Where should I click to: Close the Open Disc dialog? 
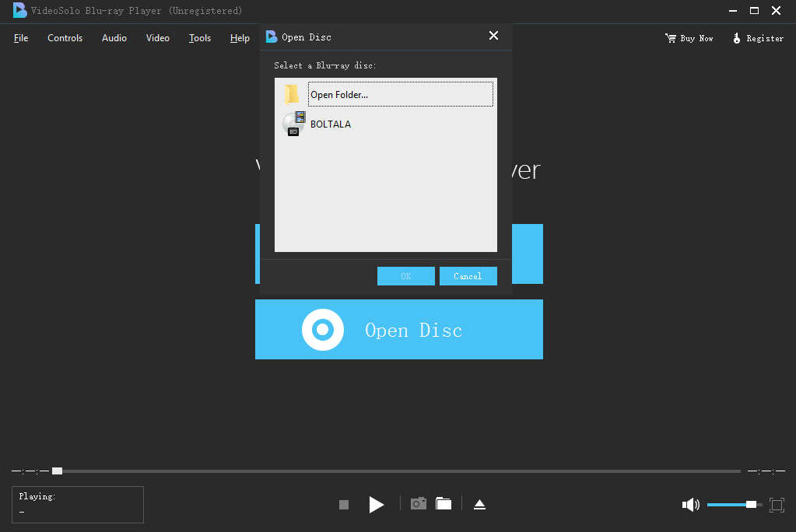tap(493, 36)
